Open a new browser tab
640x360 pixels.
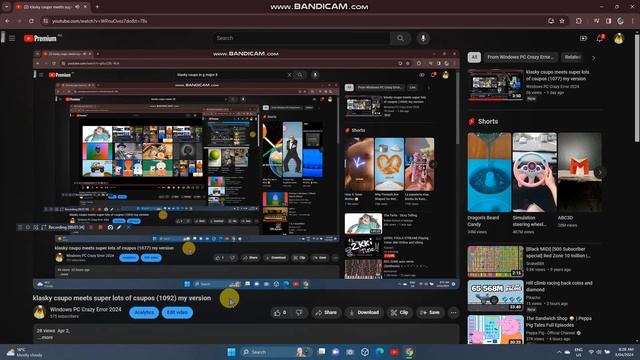tap(97, 7)
